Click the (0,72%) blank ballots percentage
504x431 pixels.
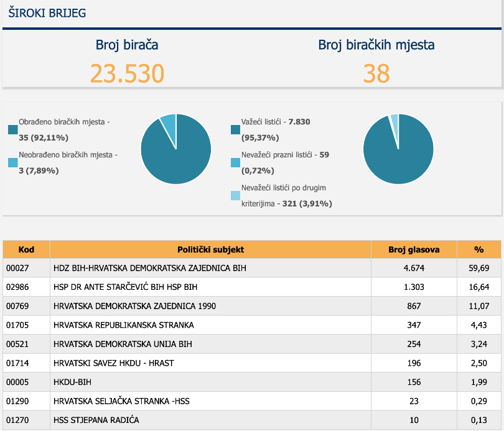tap(258, 170)
